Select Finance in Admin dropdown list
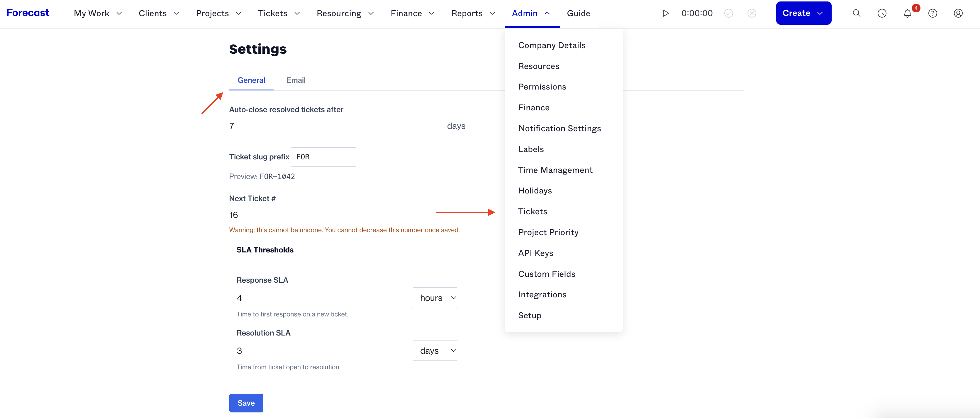Screen dimensions: 980x418 pos(534,108)
